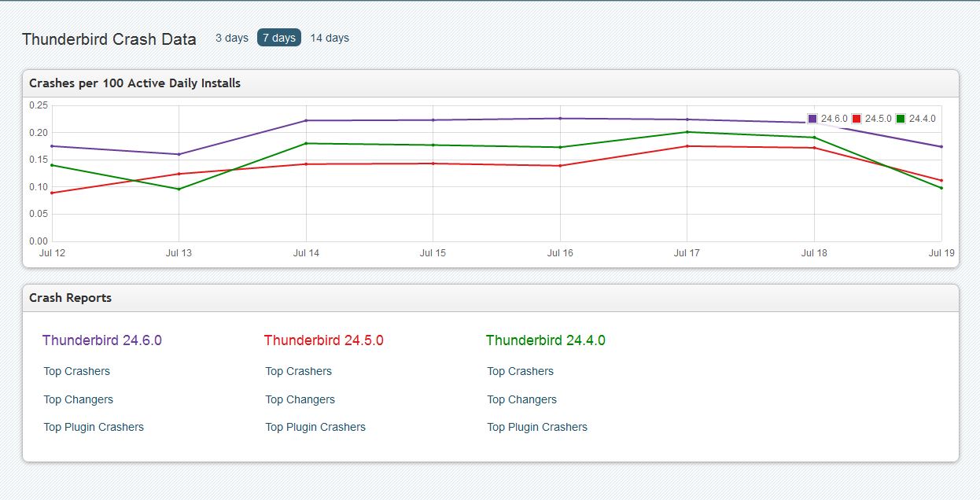The image size is (980, 500).
Task: Click the purple data point above Jul 13
Action: (x=179, y=154)
